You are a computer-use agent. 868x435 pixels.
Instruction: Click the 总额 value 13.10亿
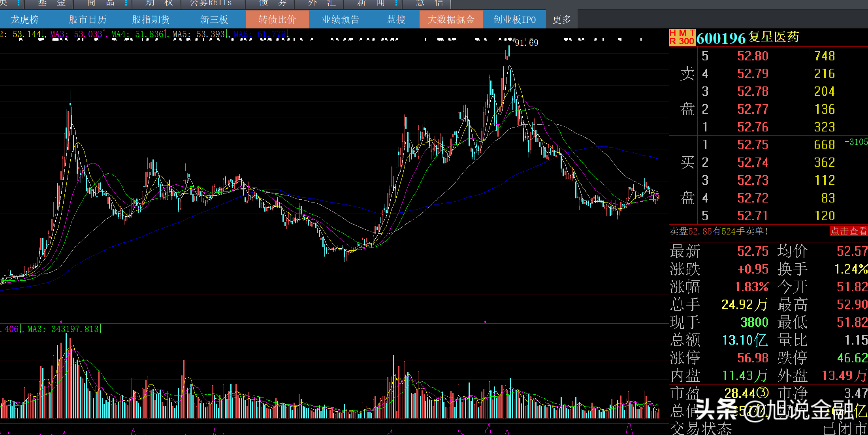click(x=745, y=340)
